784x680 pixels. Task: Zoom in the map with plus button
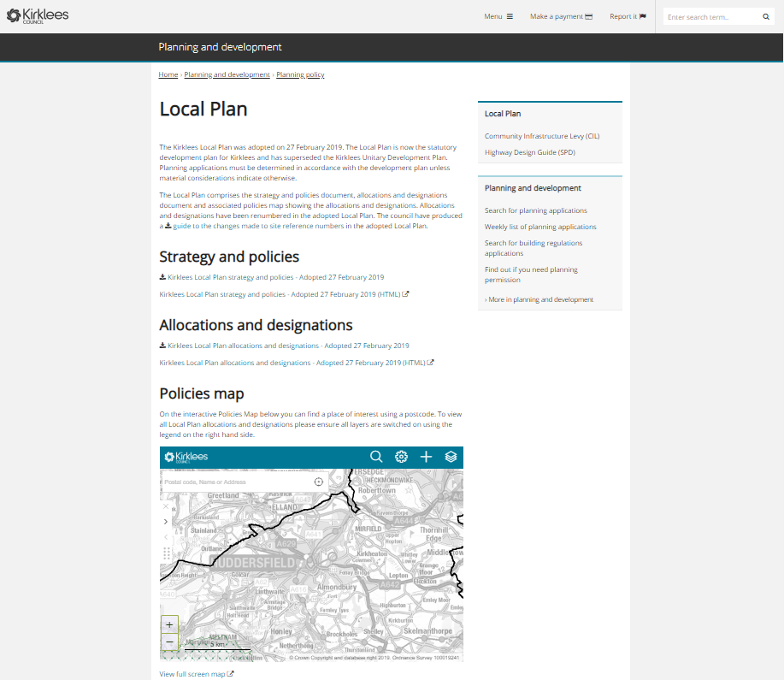(x=169, y=625)
